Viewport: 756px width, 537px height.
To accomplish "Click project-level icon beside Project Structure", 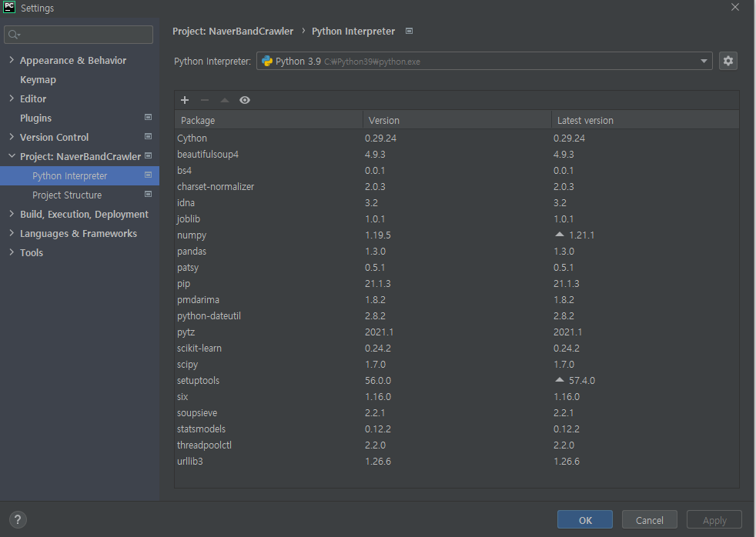I will click(x=148, y=195).
